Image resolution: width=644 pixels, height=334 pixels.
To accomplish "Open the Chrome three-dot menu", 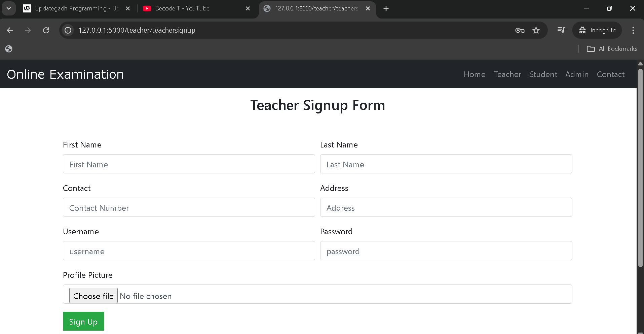I will click(633, 30).
